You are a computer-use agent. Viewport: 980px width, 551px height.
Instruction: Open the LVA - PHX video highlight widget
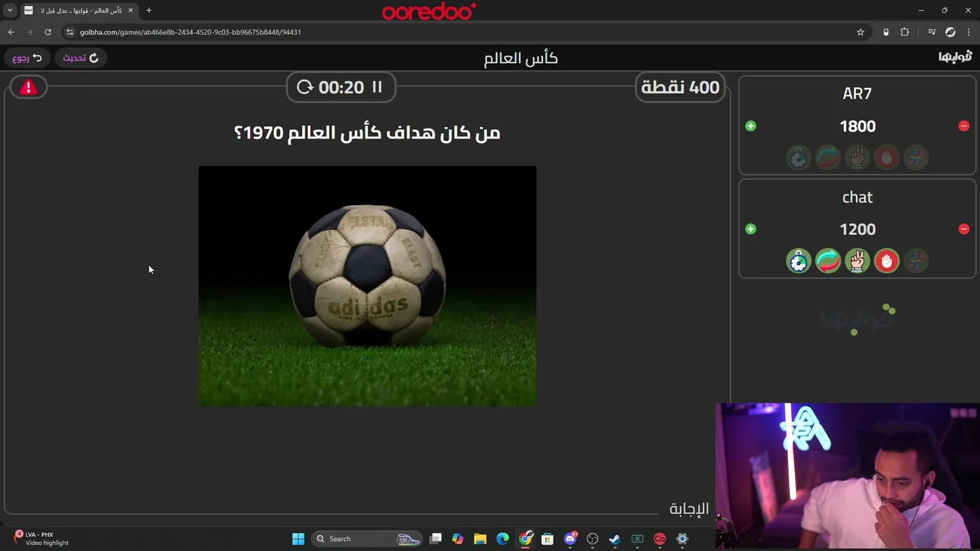(42, 539)
